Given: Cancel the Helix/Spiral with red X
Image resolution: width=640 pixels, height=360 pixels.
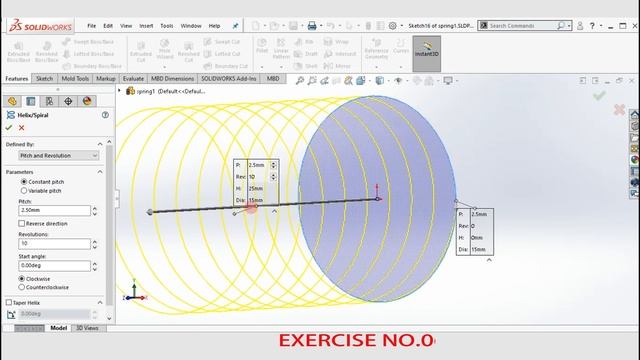Looking at the screenshot, I should tap(22, 128).
